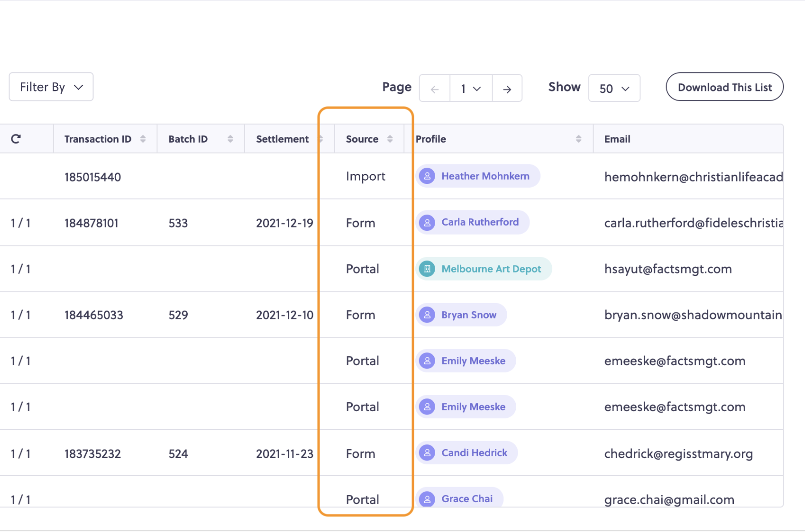Sort by the Source column
This screenshot has height=532, width=805.
390,138
